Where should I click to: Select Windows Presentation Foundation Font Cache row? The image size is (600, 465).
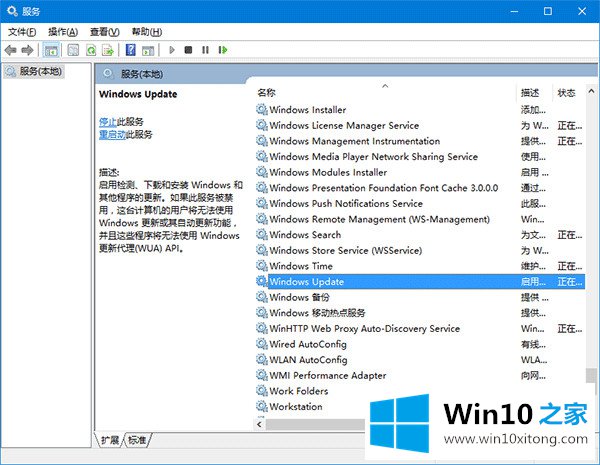[x=420, y=188]
